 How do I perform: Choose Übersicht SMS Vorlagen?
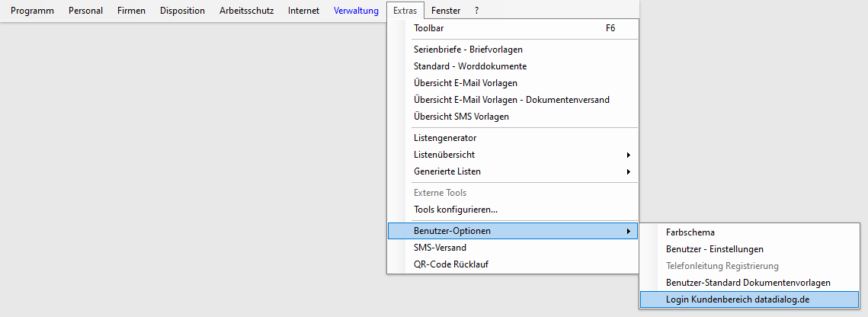click(x=461, y=117)
